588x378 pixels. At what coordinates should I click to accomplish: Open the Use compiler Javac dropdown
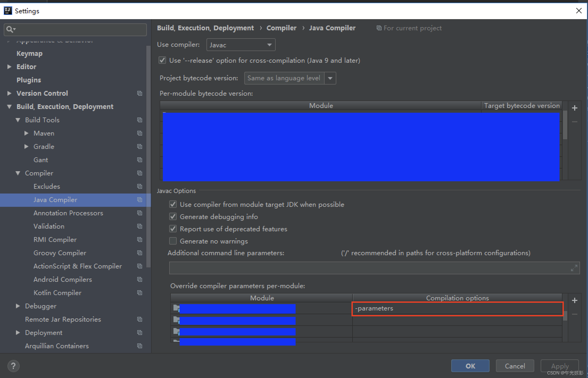[x=241, y=45]
